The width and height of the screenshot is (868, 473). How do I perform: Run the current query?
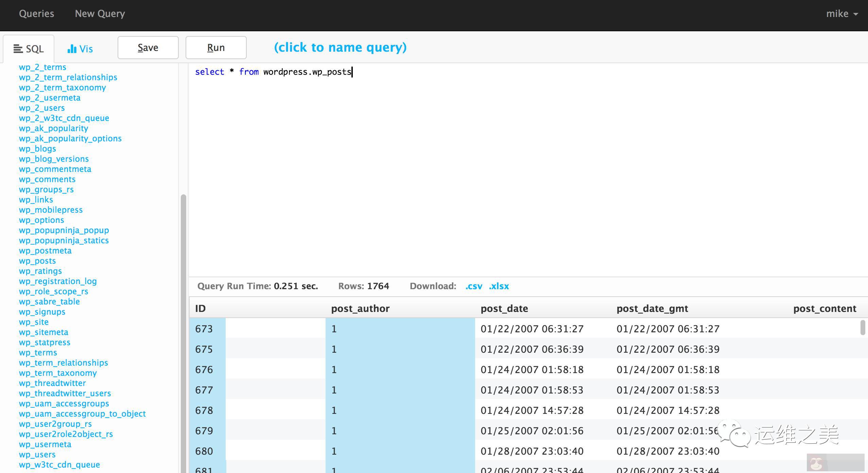tap(216, 48)
